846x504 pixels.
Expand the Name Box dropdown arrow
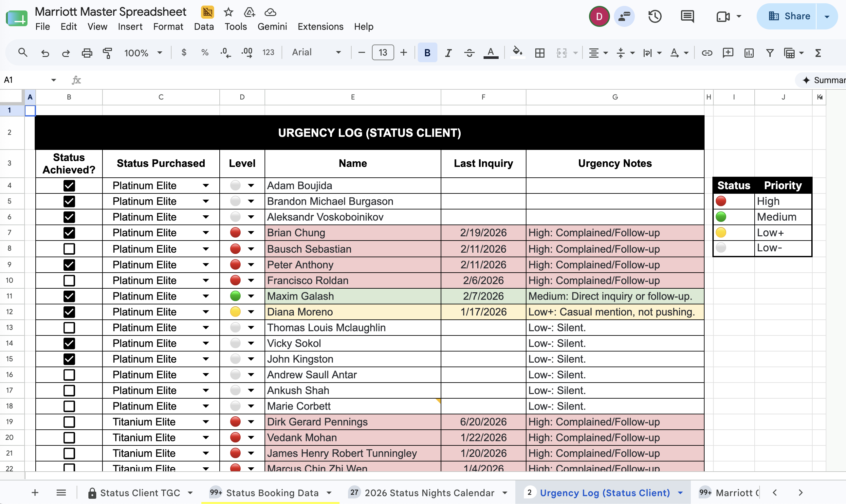53,80
